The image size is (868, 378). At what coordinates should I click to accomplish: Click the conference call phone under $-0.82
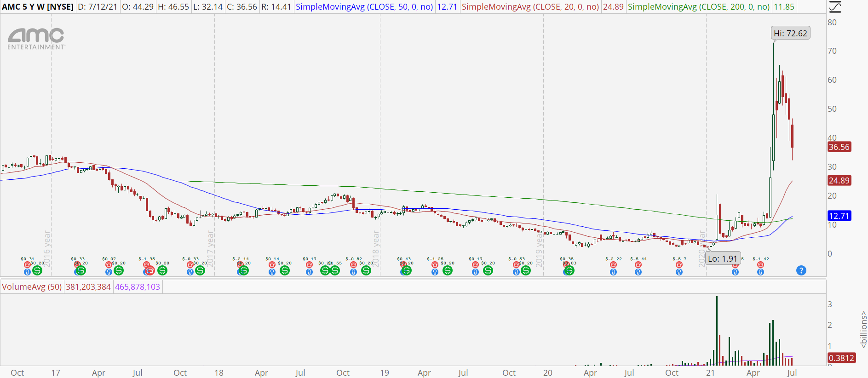(353, 265)
